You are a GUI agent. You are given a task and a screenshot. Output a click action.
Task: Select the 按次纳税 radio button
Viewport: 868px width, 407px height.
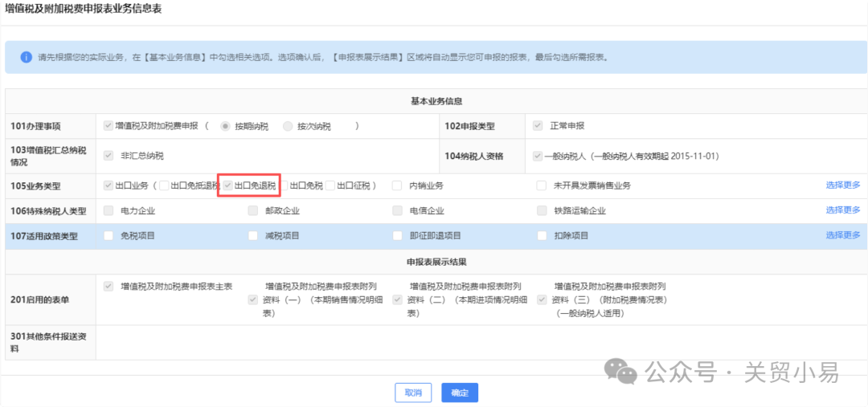288,126
